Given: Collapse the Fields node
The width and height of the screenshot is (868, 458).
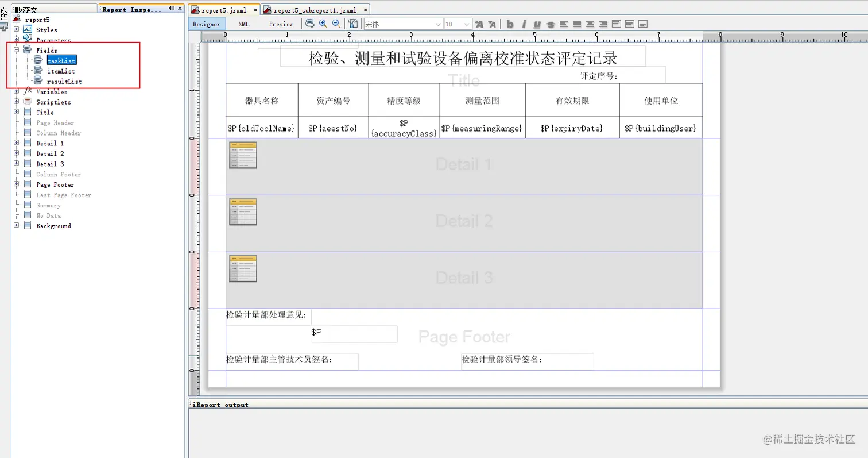Looking at the screenshot, I should (17, 50).
